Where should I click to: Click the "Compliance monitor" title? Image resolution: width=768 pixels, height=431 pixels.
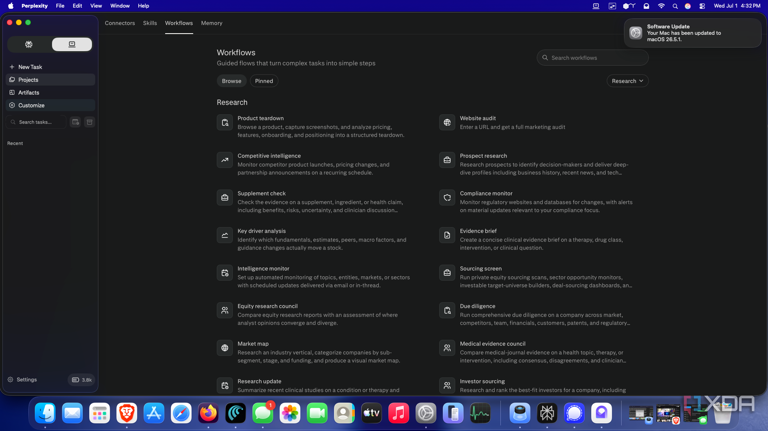coord(486,193)
